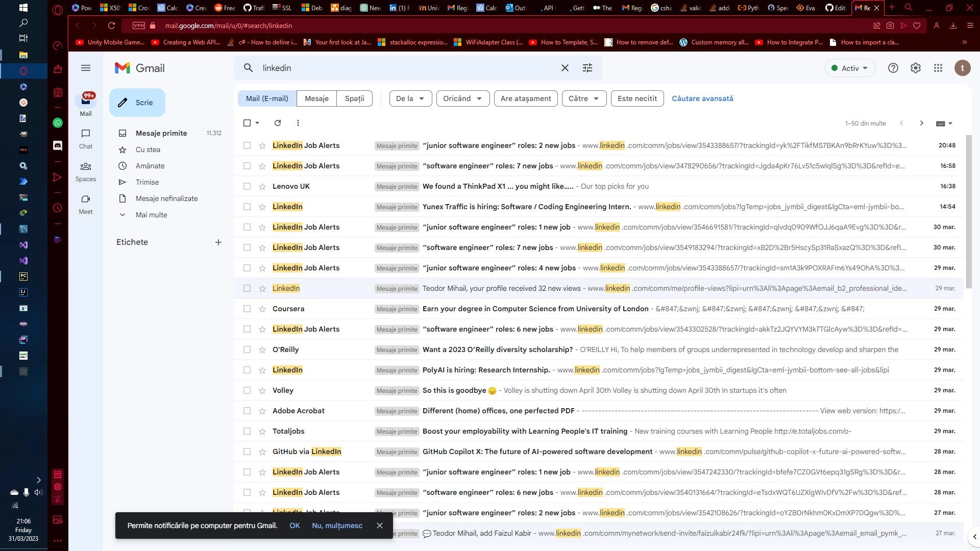The height and width of the screenshot is (551, 980).
Task: Filter by Are atașament
Action: click(x=526, y=98)
